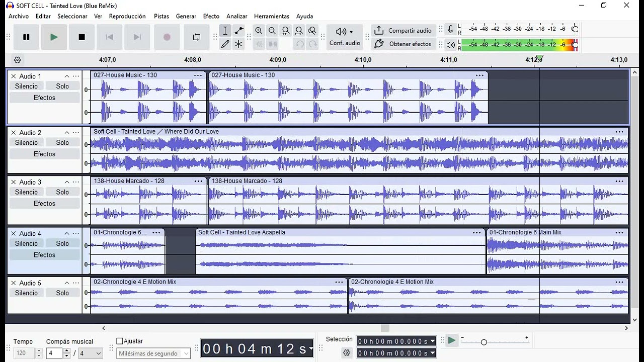The height and width of the screenshot is (362, 644).
Task: Mute Audio 5 with Silencio
Action: (26, 293)
